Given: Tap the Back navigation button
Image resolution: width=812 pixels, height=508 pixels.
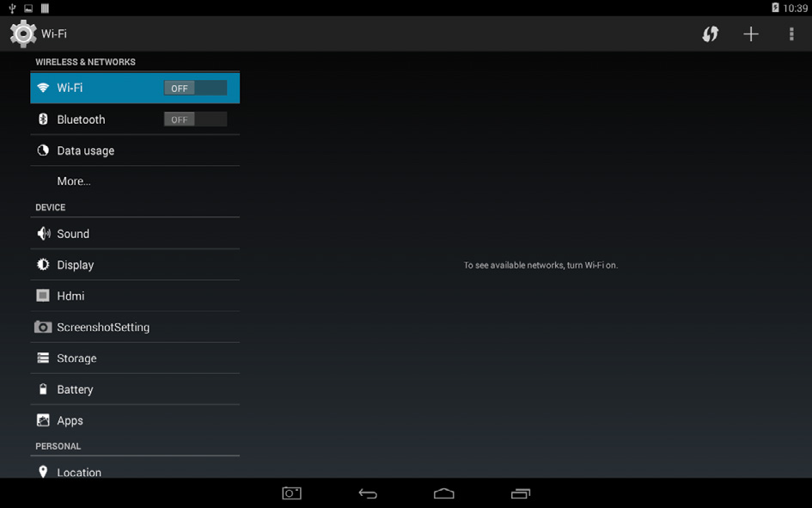Looking at the screenshot, I should point(368,493).
